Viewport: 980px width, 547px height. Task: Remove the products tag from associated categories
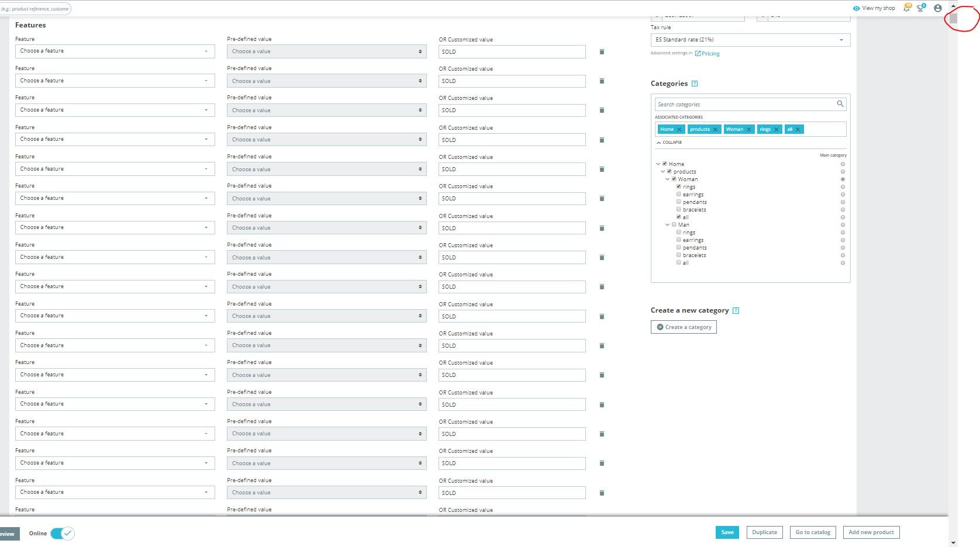[x=715, y=130]
